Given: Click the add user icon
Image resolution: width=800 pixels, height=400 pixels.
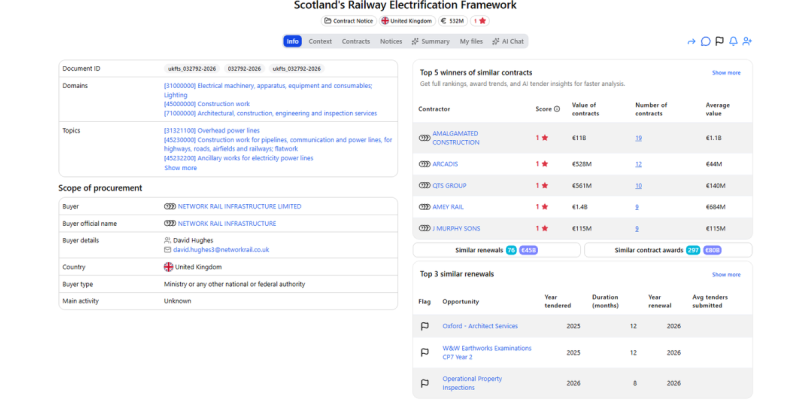Looking at the screenshot, I should click(747, 41).
